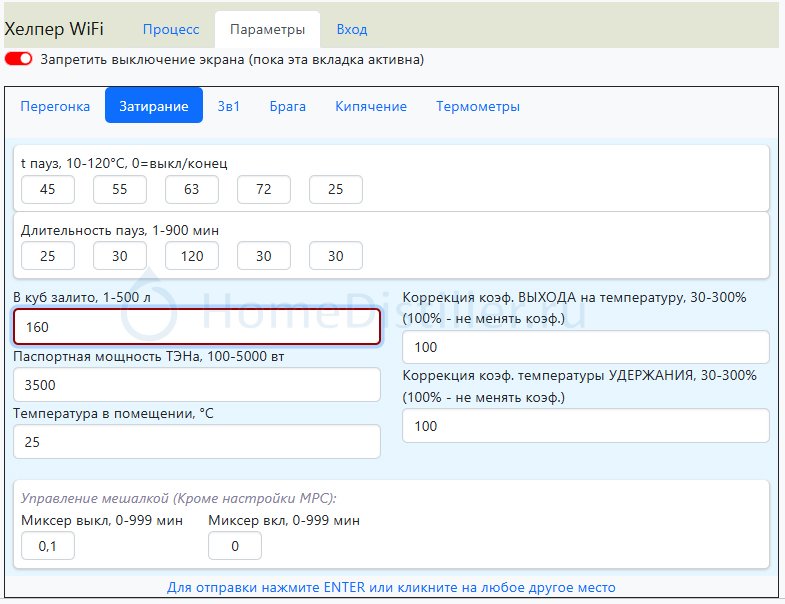Edit pause temperature field 72
The image size is (785, 604).
264,189
